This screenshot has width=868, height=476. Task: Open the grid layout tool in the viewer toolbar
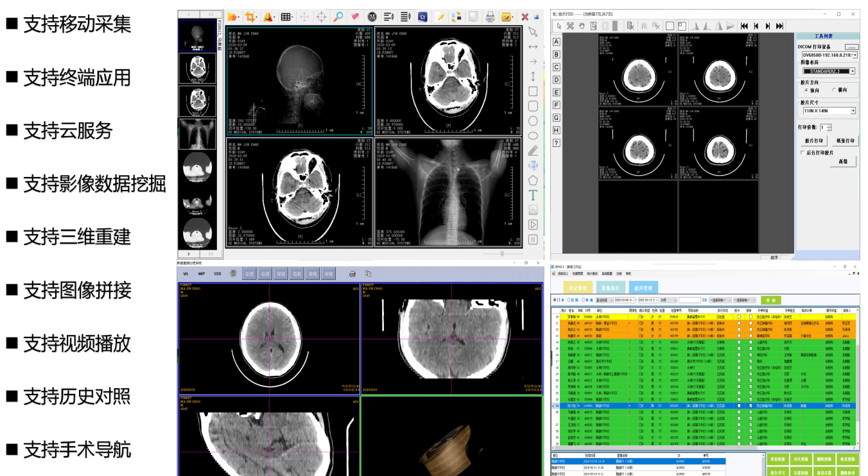286,17
